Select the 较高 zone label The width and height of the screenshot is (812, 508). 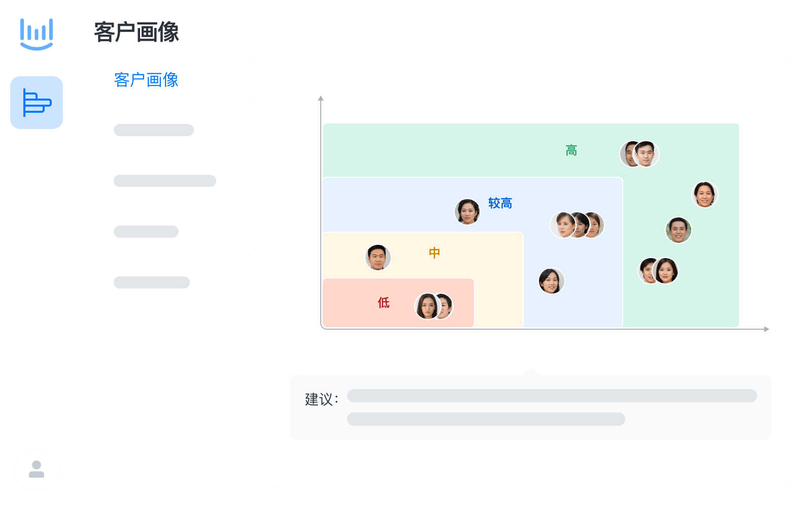tap(500, 203)
